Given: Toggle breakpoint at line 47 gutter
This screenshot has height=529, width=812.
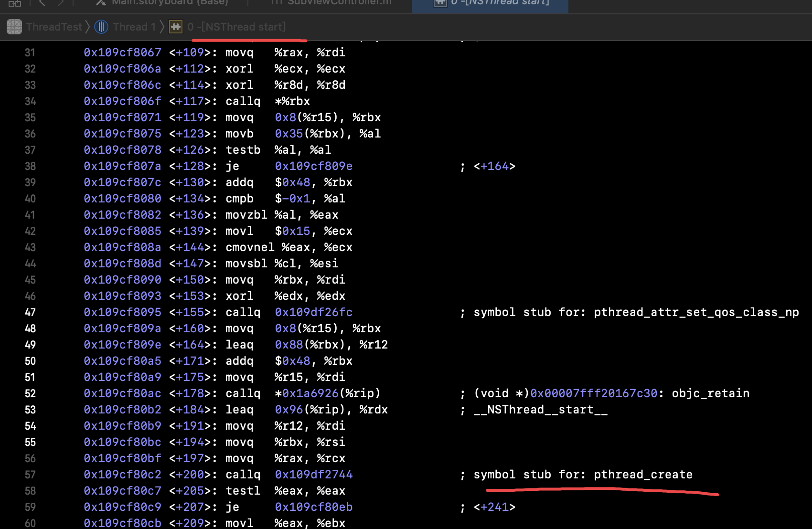Looking at the screenshot, I should [30, 312].
